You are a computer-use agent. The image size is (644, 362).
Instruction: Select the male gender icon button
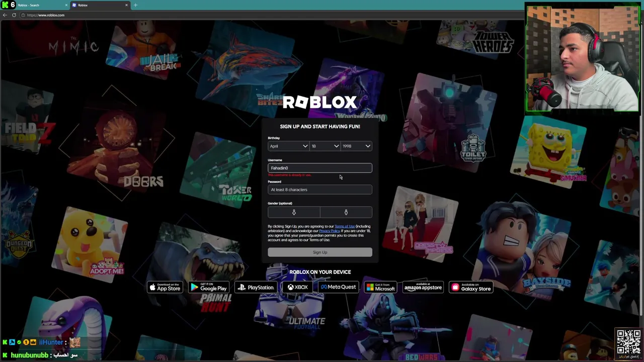(x=346, y=212)
